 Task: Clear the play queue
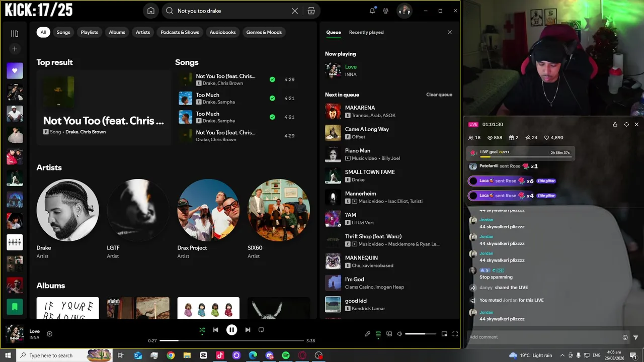coord(439,95)
